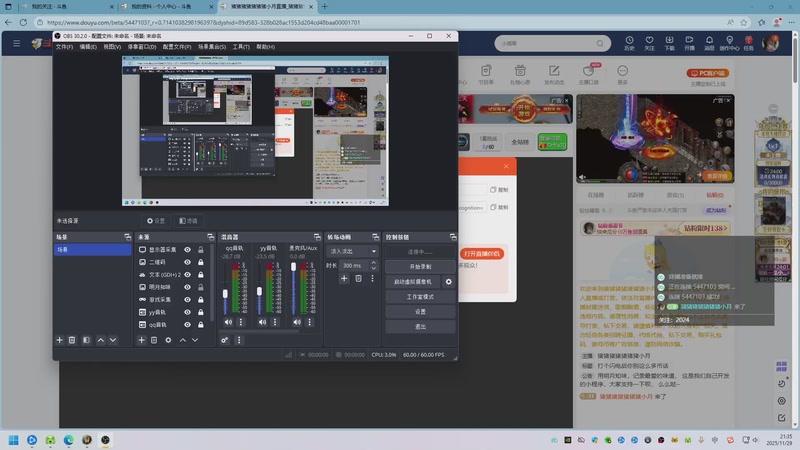800x450 pixels.
Task: Toggle lock of 游戏采集 source
Action: 201,299
